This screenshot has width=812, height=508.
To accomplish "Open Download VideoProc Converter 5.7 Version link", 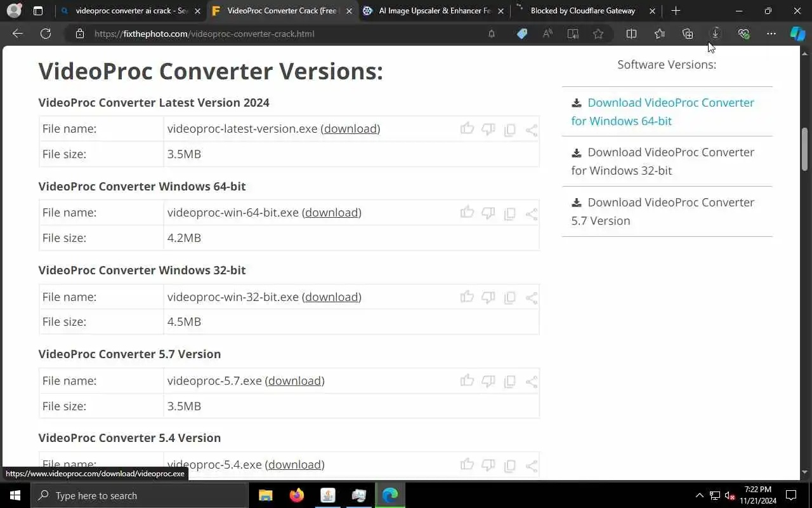I will tap(663, 211).
